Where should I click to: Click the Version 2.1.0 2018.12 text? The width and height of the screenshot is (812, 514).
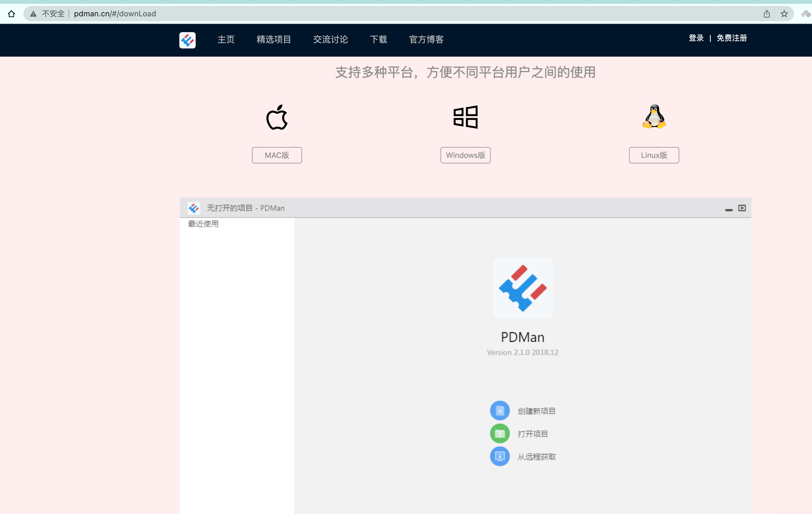[x=523, y=353]
